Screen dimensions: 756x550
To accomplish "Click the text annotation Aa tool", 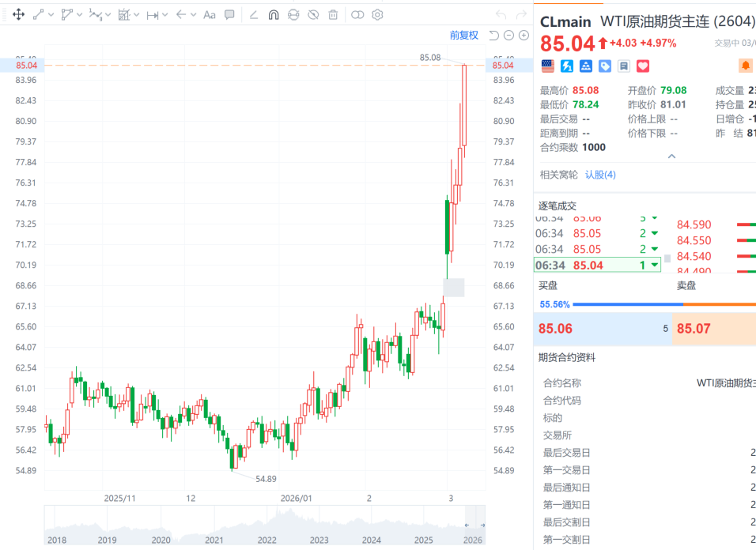I will point(209,14).
